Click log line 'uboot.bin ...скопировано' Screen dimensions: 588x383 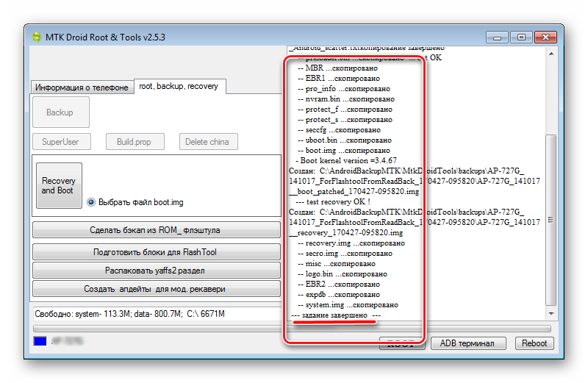(345, 140)
